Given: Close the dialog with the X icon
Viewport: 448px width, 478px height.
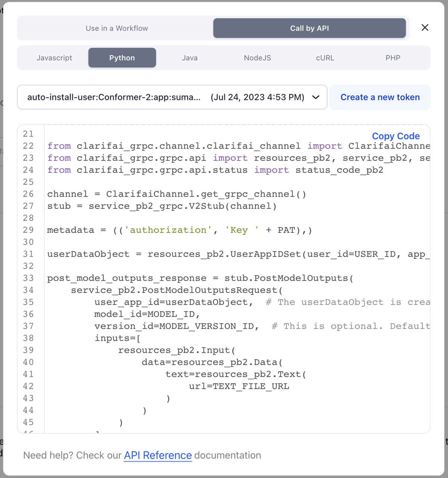Looking at the screenshot, I should (x=424, y=28).
